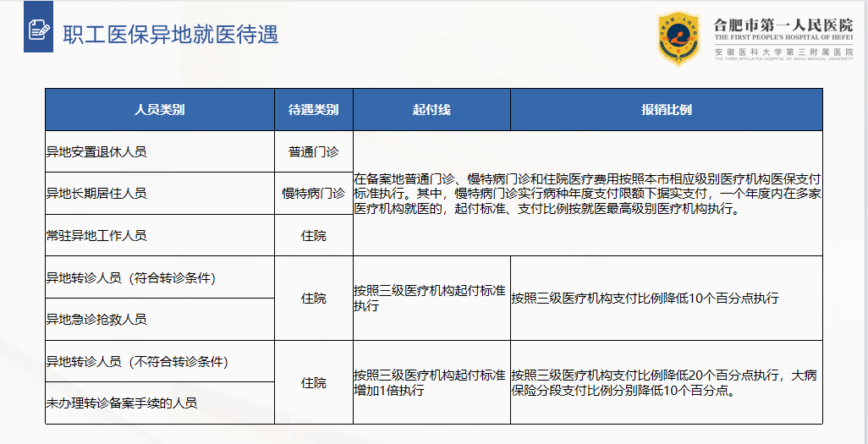The width and height of the screenshot is (868, 444).
Task: Click the 起付标准增加1倍执行 cell
Action: point(430,382)
